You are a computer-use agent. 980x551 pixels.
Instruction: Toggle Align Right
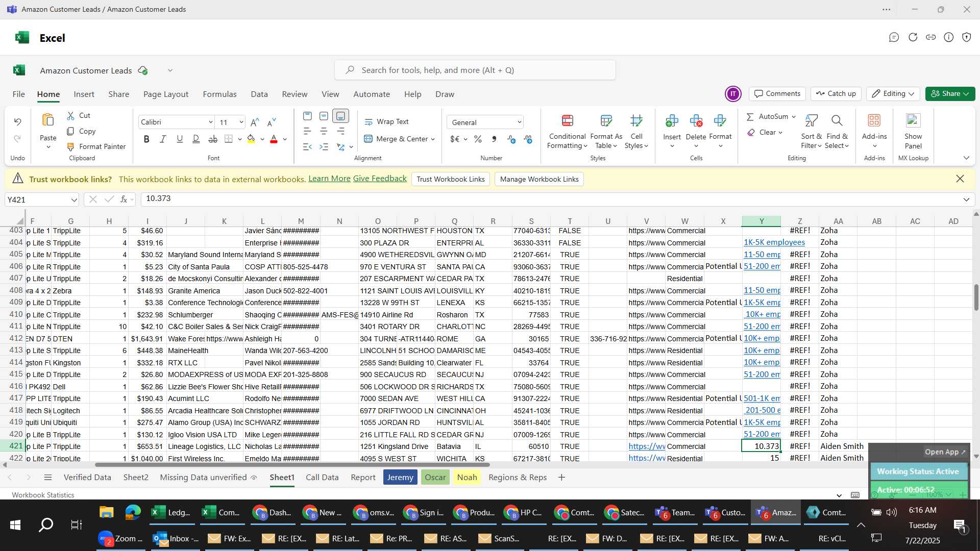[x=340, y=131]
